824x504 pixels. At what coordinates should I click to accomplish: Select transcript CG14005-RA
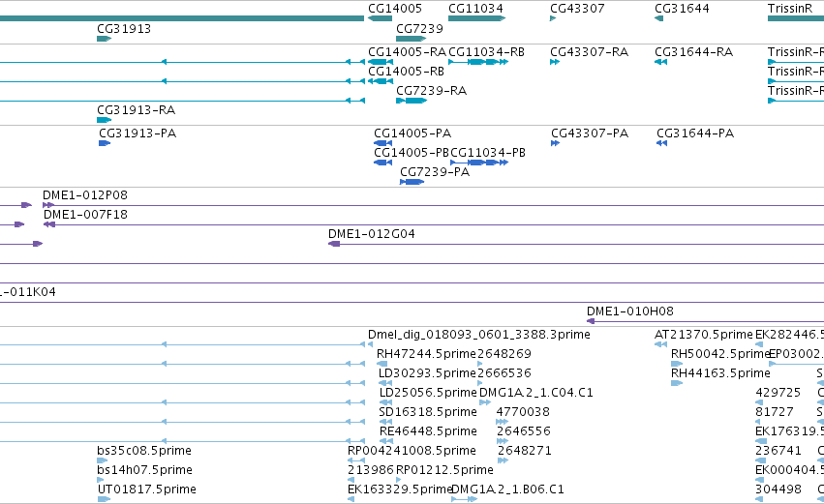(x=381, y=62)
